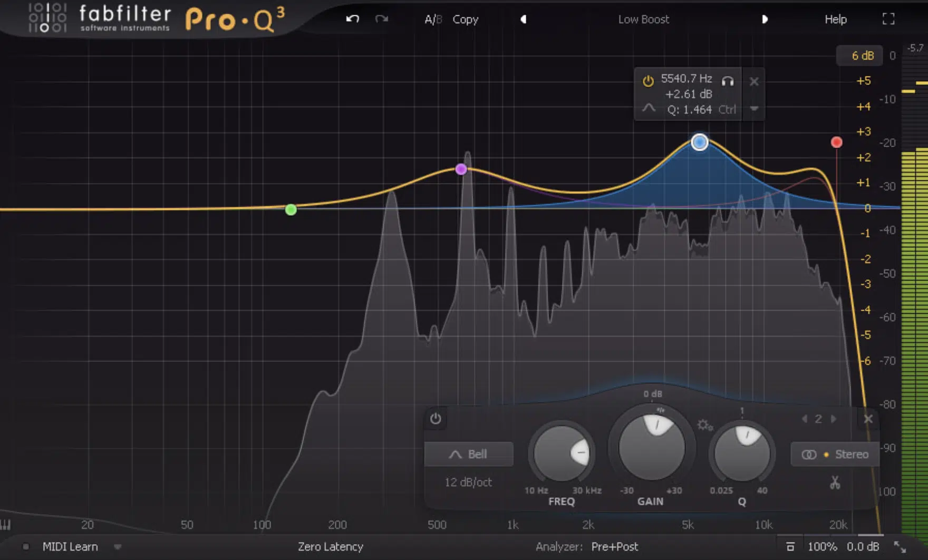Click the FREQ knob
This screenshot has width=928, height=560.
pos(562,453)
